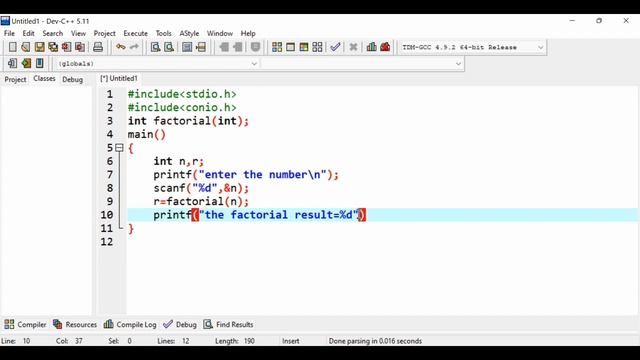Open the Execute menu
This screenshot has height=360, width=640.
pyautogui.click(x=136, y=33)
